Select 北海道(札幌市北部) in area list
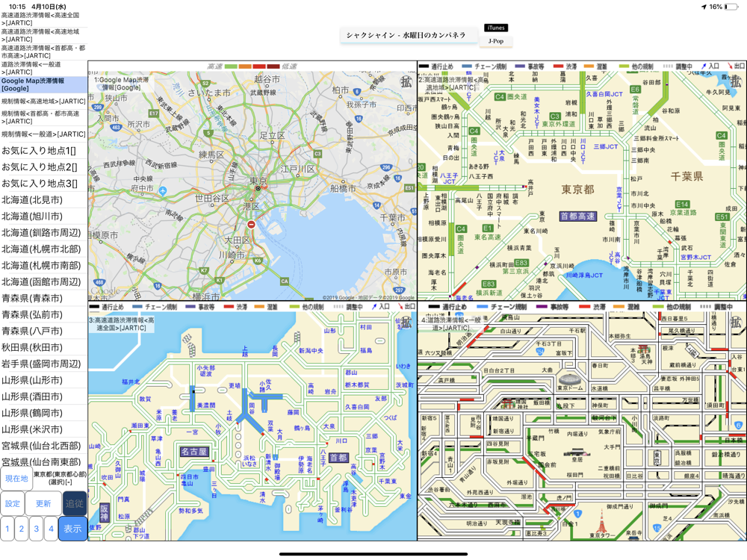Image resolution: width=747 pixels, height=560 pixels. click(43, 249)
